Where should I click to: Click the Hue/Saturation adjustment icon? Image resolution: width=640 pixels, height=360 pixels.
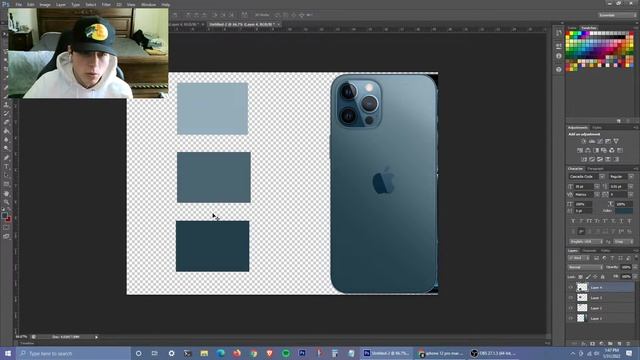point(580,150)
